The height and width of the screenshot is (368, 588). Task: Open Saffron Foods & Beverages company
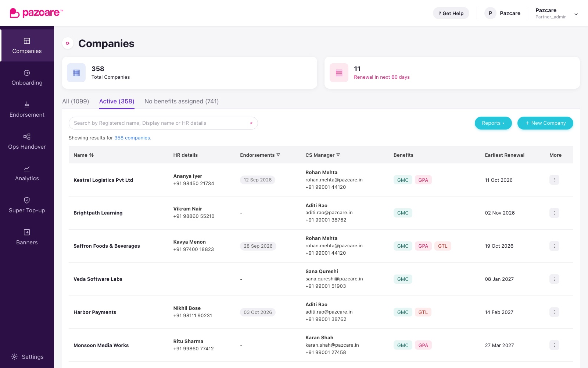pos(107,246)
